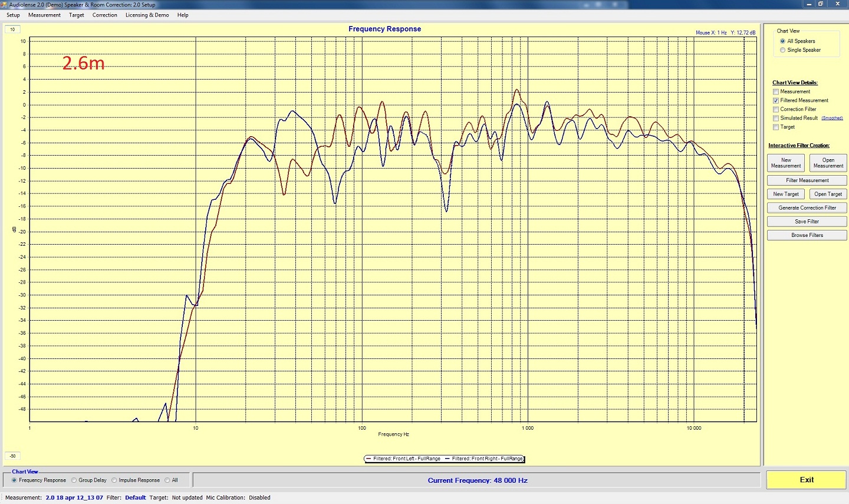Close the Audiolense window
849x504 pixels.
[x=837, y=4]
